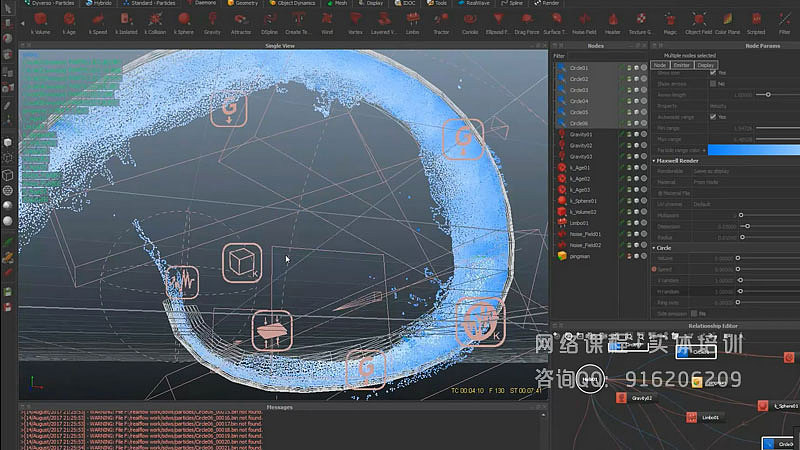Add a Magic daemon
The height and width of the screenshot is (450, 800).
[x=670, y=23]
